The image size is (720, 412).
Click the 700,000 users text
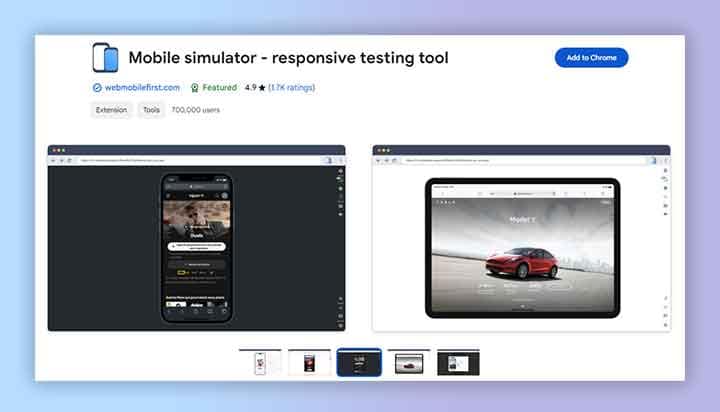[195, 110]
